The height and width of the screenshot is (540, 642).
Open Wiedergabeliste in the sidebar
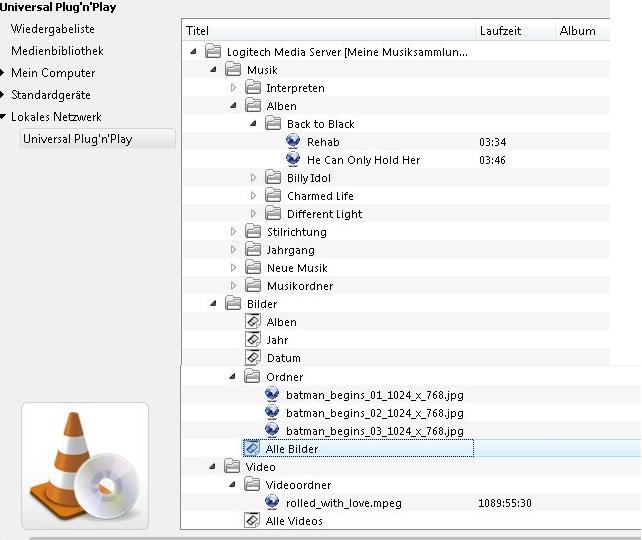(x=53, y=29)
